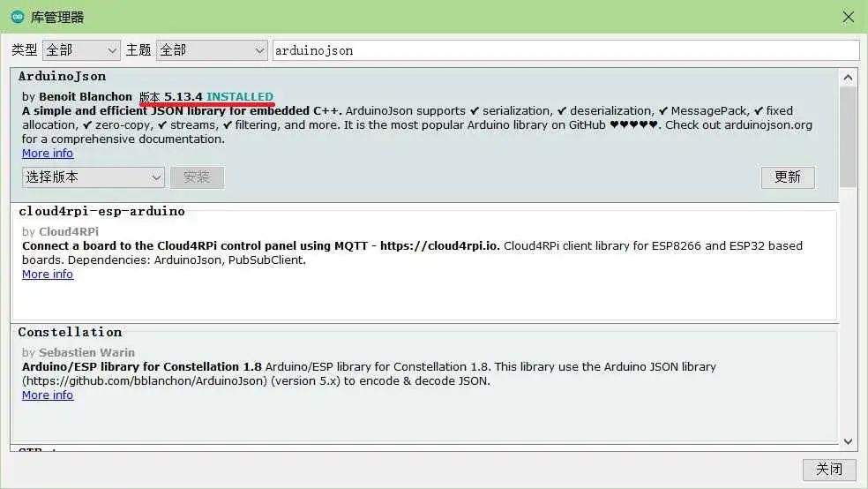Click the search field containing arduinojson
The width and height of the screenshot is (868, 489).
click(565, 50)
